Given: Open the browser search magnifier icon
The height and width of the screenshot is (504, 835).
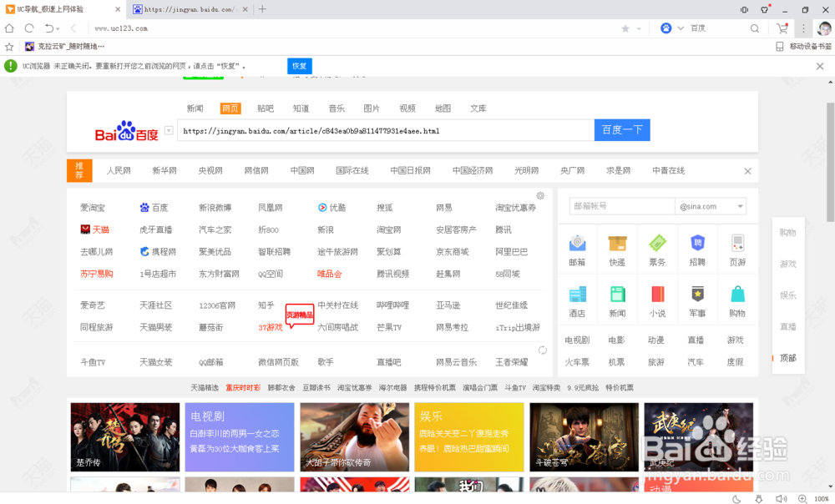Looking at the screenshot, I should point(755,28).
